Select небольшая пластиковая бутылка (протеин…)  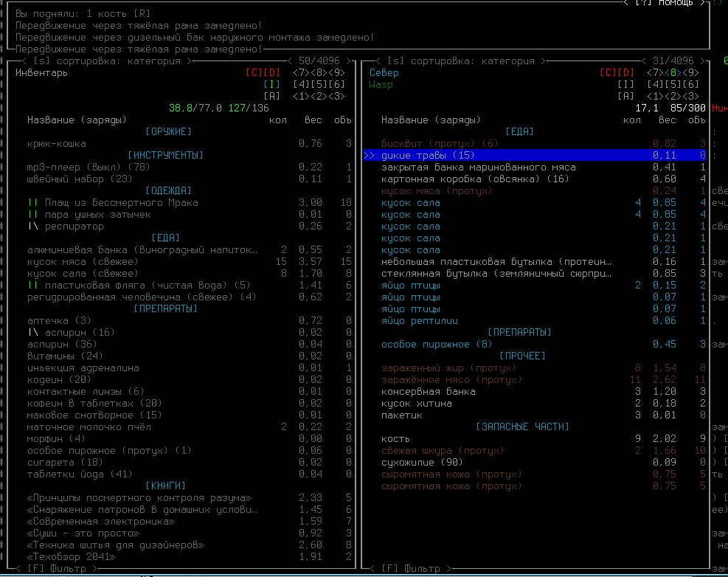543,261
